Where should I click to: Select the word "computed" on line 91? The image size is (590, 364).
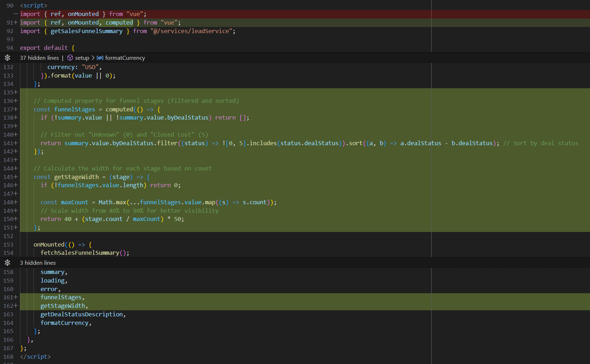(119, 22)
